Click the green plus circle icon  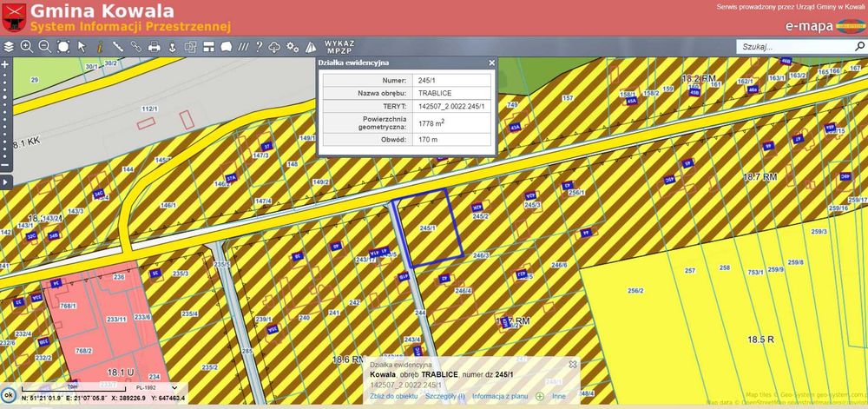click(x=540, y=396)
